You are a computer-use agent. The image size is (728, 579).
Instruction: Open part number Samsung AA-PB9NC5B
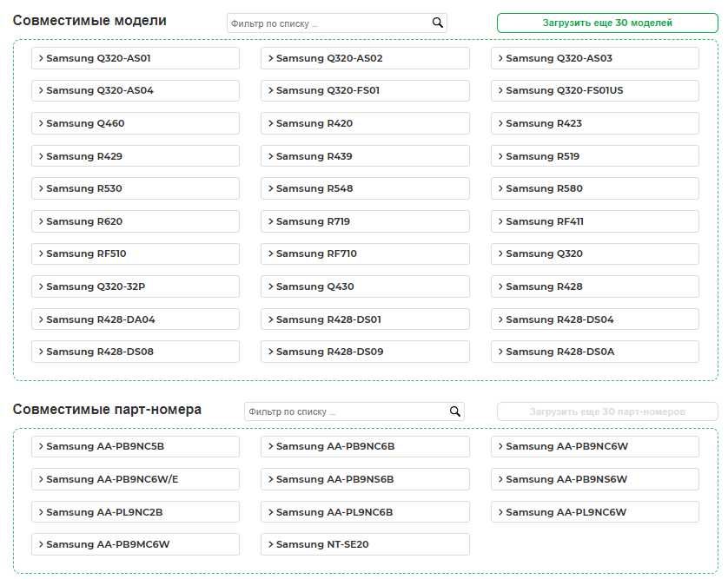click(136, 446)
